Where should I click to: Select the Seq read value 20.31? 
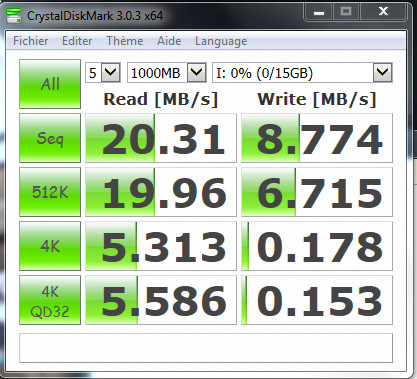point(161,138)
